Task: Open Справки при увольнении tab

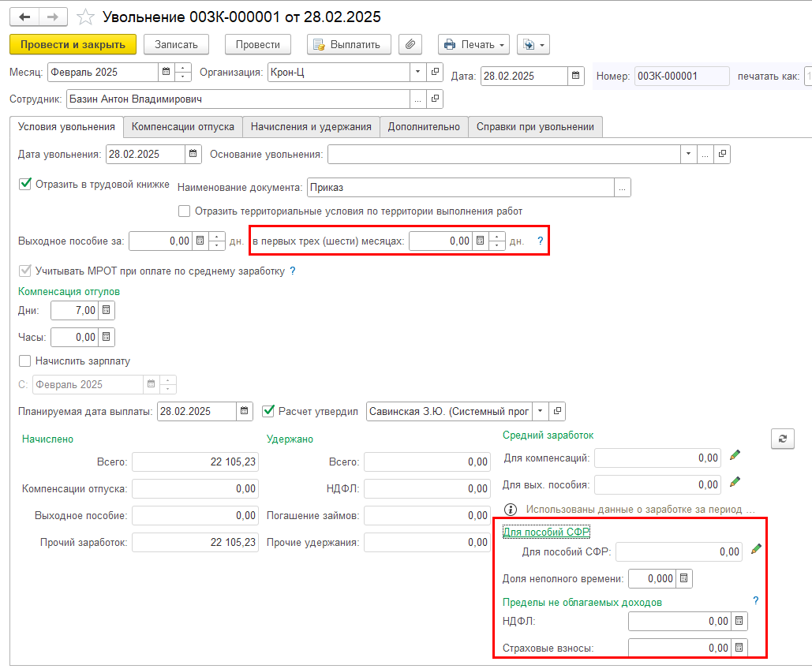Action: (x=535, y=127)
